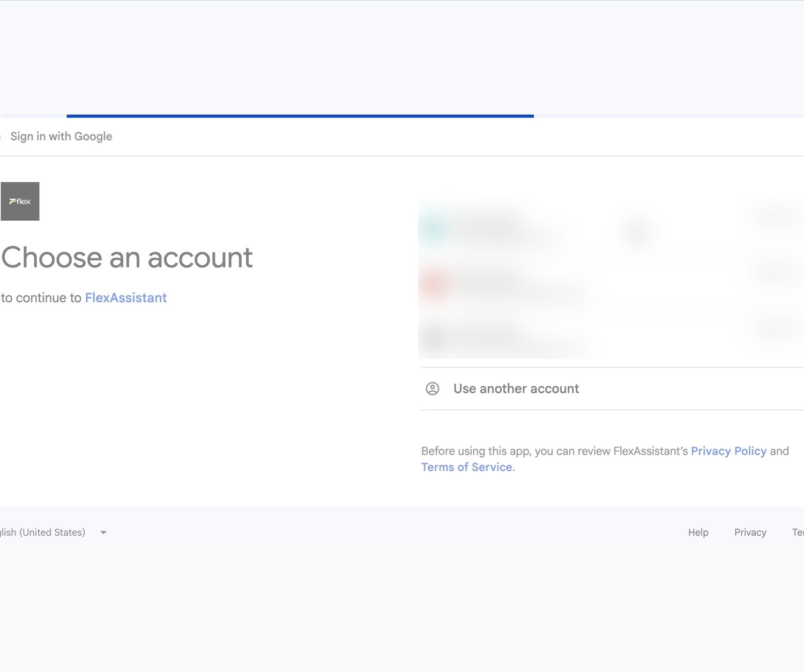Open the FlexAssistant link

(126, 298)
